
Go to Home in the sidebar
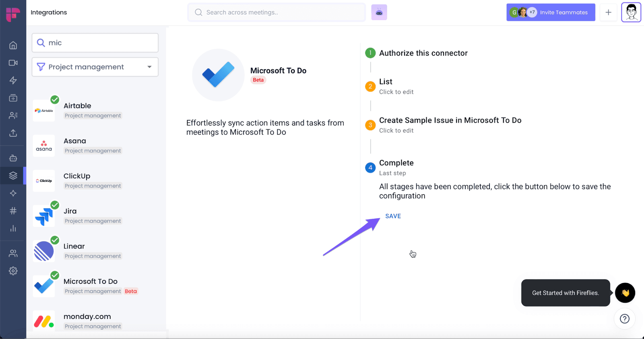(x=13, y=45)
